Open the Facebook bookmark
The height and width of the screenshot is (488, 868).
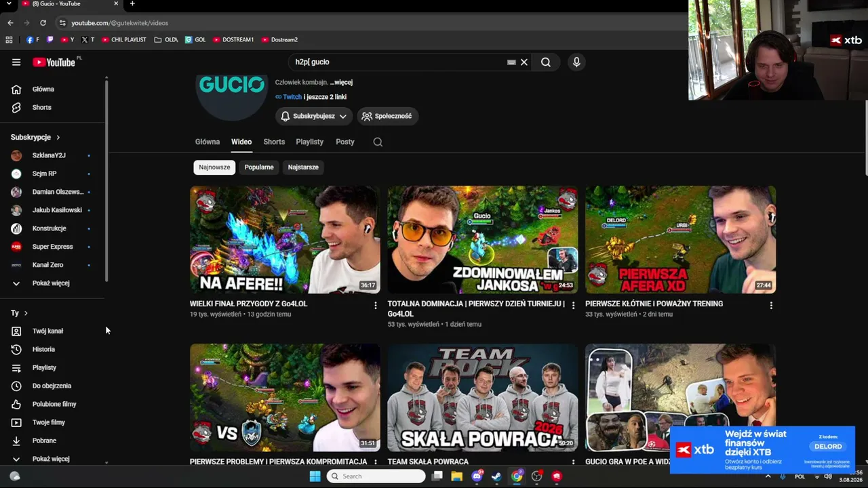(x=33, y=40)
